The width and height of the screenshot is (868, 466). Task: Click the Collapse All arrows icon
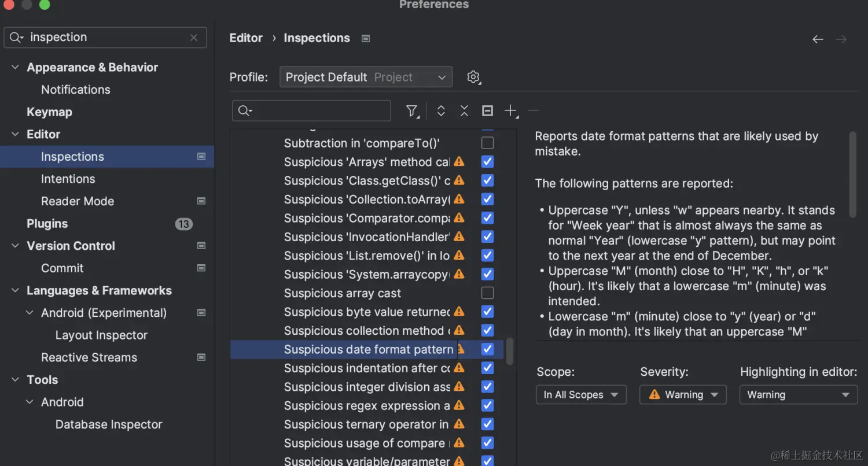point(464,110)
